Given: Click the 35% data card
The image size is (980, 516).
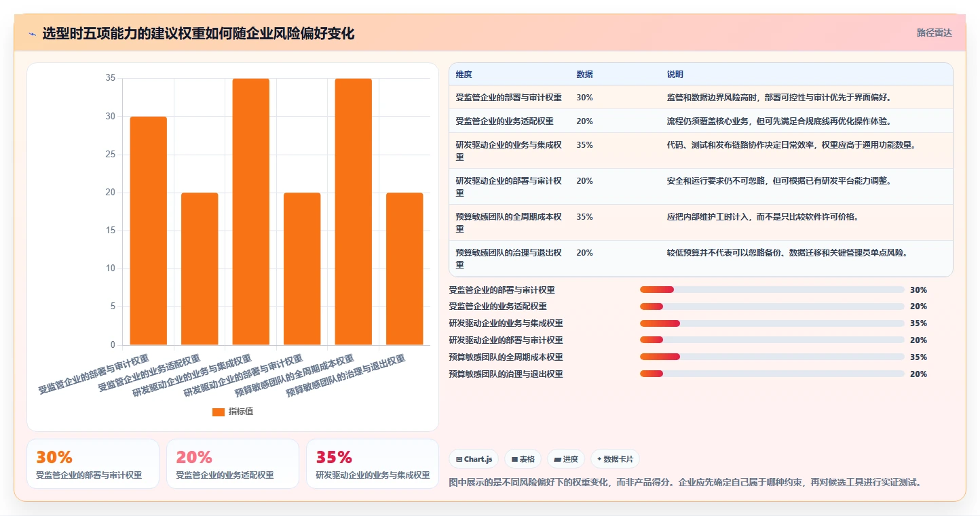Looking at the screenshot, I should pyautogui.click(x=373, y=464).
